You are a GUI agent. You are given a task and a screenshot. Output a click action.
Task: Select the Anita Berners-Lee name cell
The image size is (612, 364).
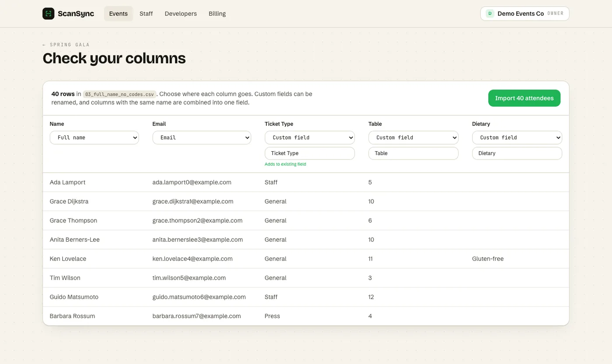pos(75,240)
